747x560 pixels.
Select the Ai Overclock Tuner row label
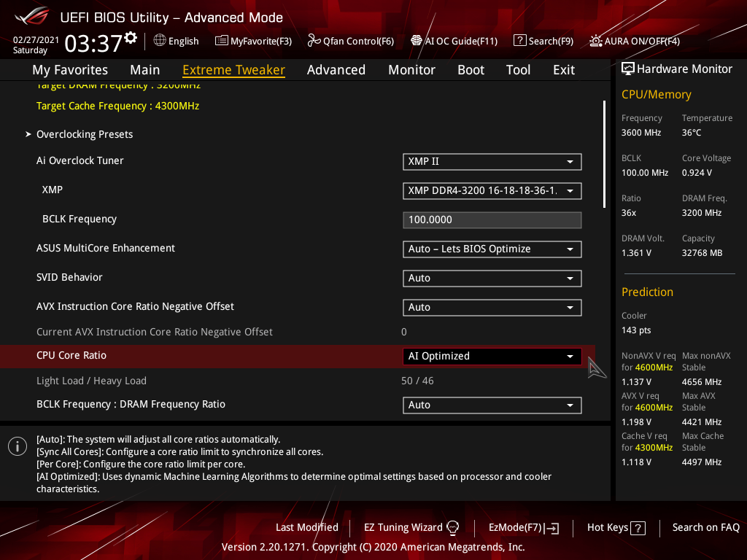80,160
